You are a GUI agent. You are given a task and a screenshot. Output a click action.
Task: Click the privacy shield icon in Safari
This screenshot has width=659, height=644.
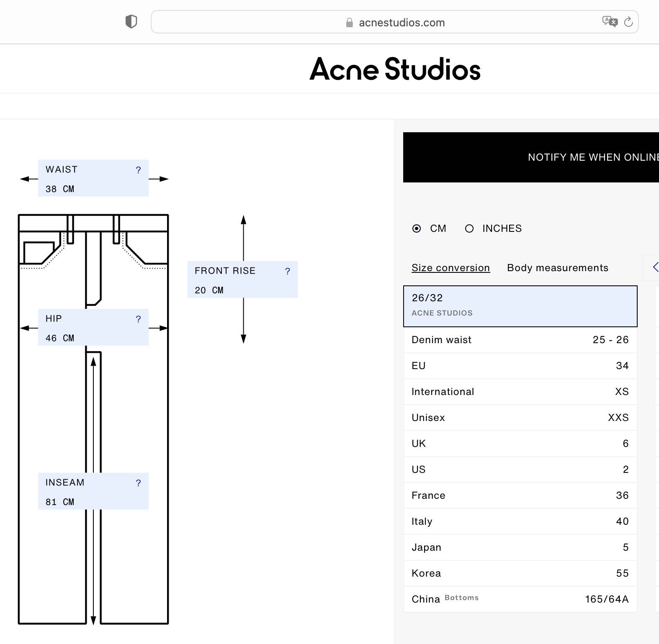point(131,21)
